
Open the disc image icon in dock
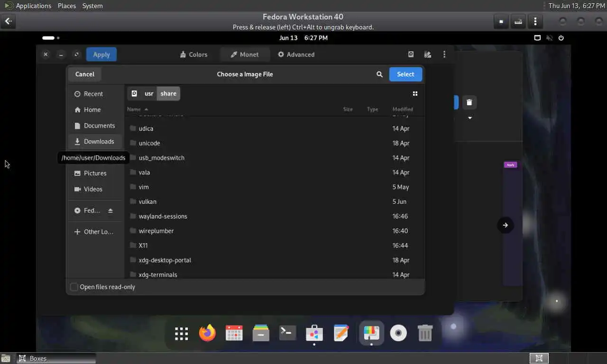pyautogui.click(x=398, y=333)
